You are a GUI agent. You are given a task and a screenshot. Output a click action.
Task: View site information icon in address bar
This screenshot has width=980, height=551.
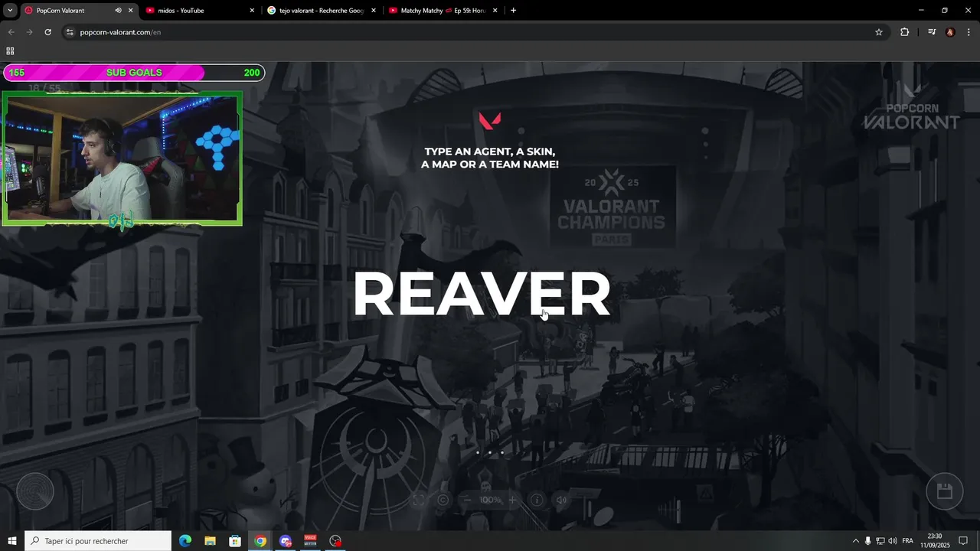(70, 32)
